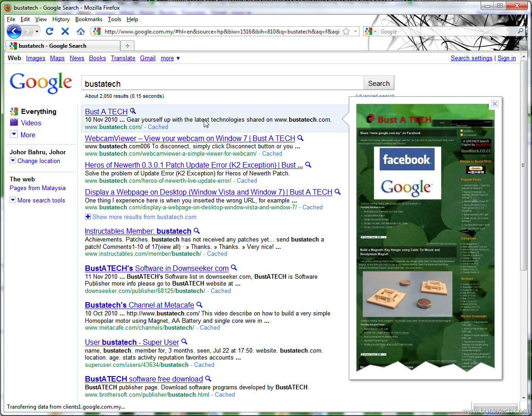Close the instant preview popup
The height and width of the screenshot is (416, 532).
[495, 104]
